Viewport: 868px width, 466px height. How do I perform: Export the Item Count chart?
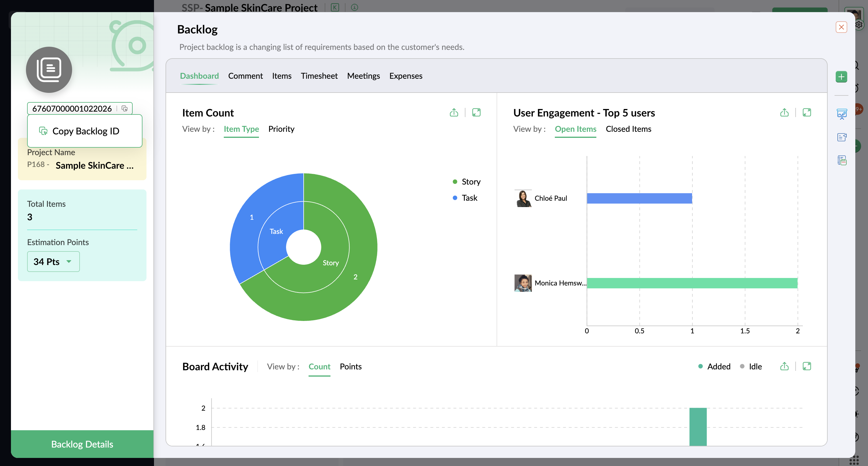(454, 112)
